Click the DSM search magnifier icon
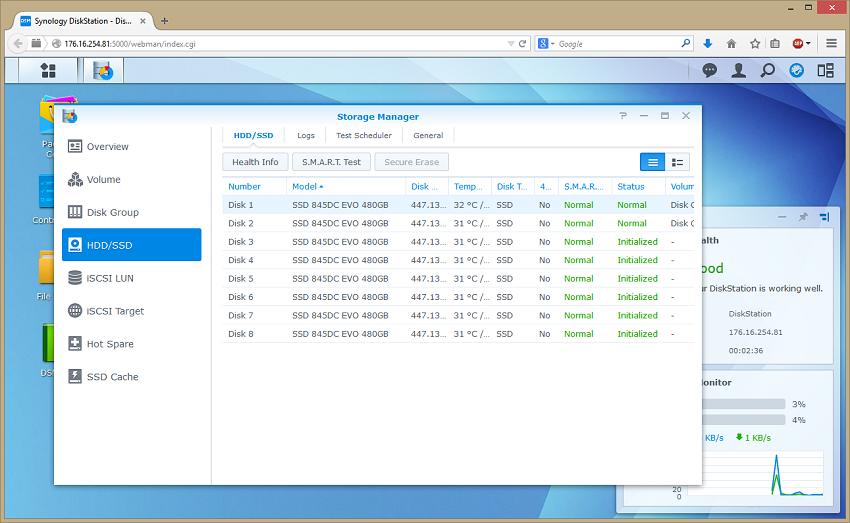 (x=768, y=70)
